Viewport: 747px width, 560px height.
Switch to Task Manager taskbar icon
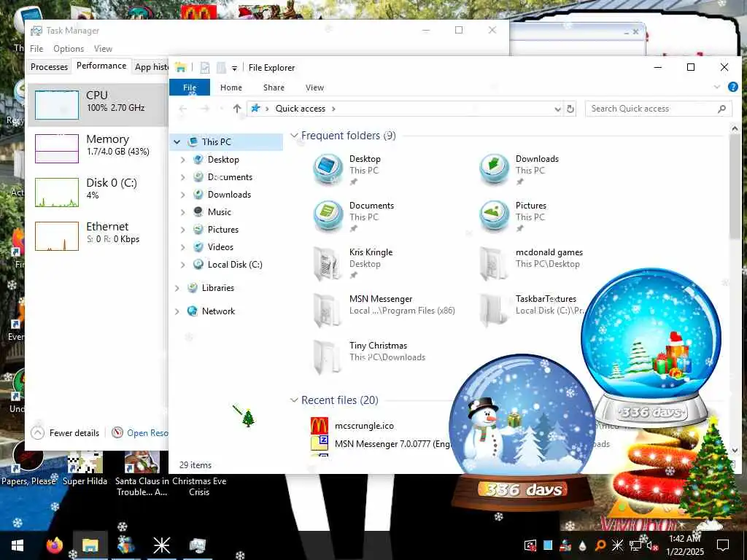pos(197,545)
